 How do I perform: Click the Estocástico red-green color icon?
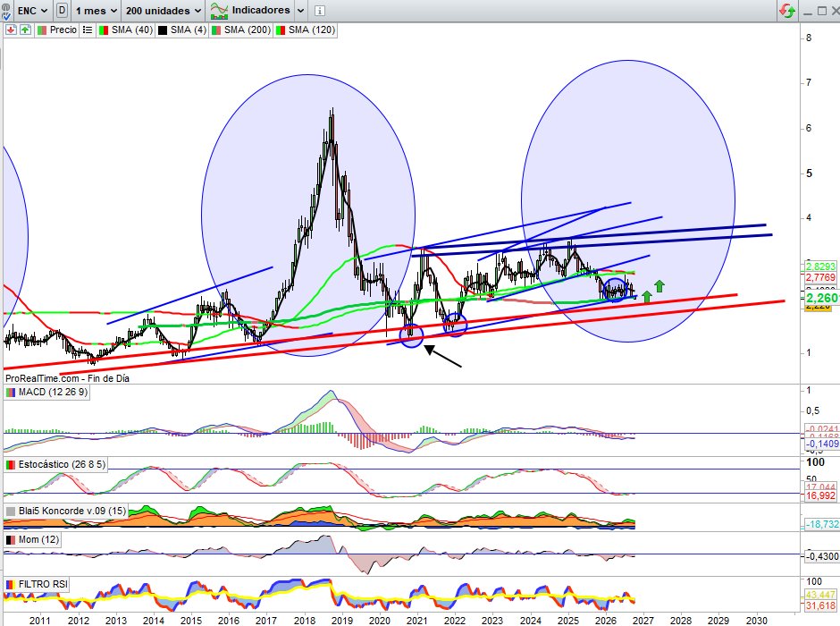10,465
